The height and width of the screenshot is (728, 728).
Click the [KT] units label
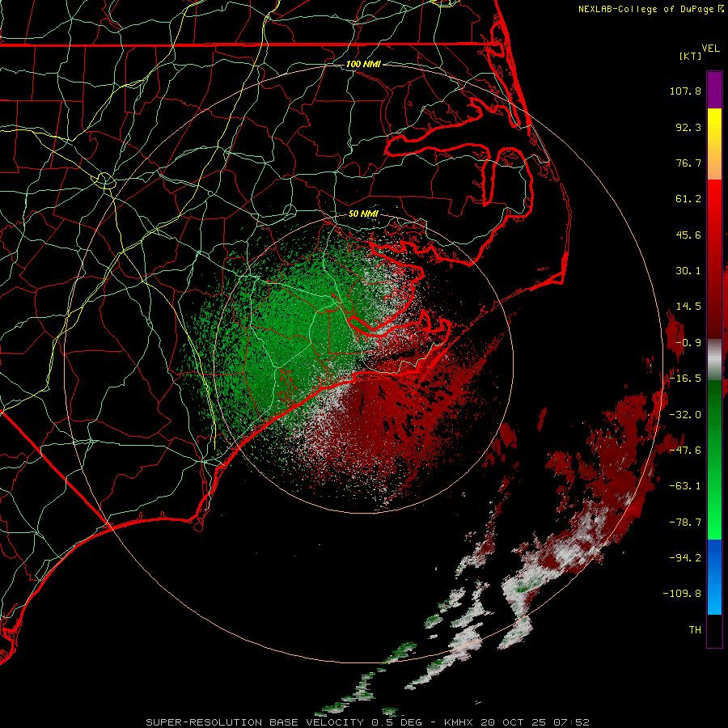[690, 56]
